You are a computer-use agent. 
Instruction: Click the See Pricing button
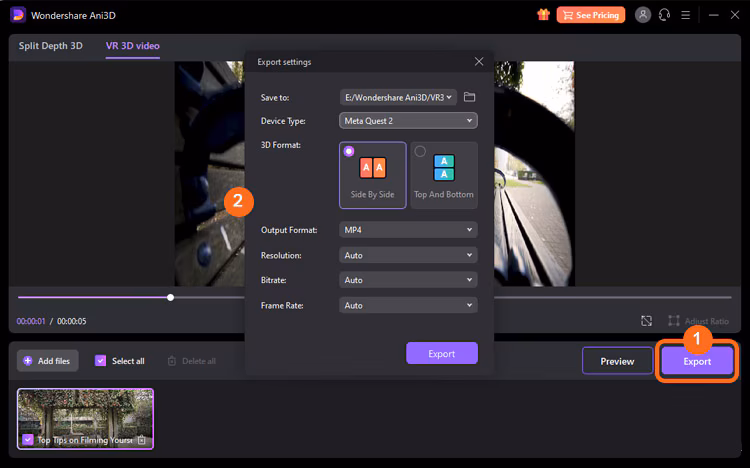coord(591,15)
